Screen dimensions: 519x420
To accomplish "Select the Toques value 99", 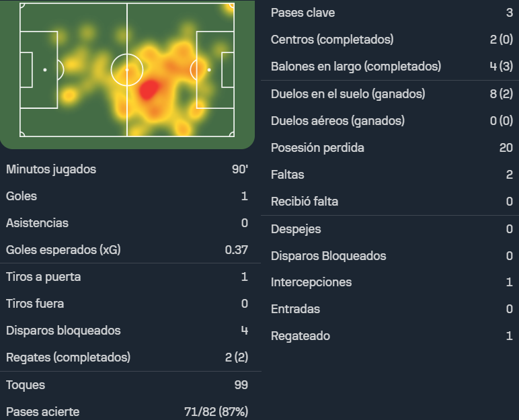I will coord(241,385).
